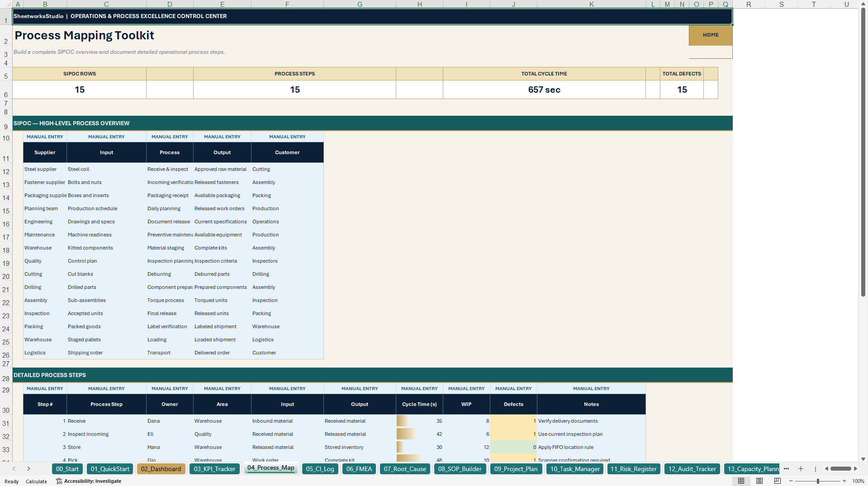Select the 'Shipping order' cell

click(x=106, y=353)
